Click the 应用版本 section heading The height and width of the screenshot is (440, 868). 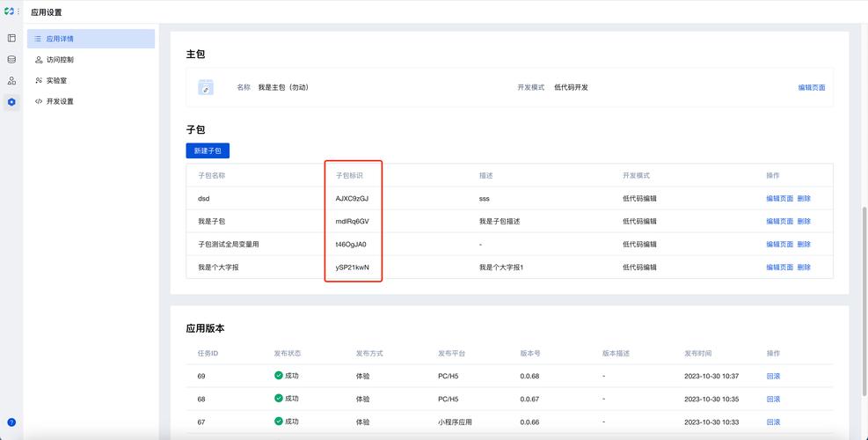pyautogui.click(x=206, y=328)
